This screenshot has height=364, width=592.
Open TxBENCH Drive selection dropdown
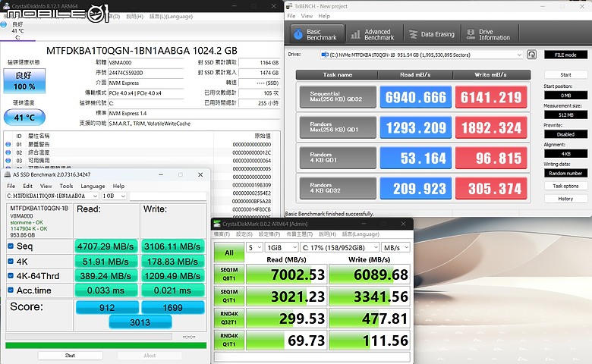(422, 55)
